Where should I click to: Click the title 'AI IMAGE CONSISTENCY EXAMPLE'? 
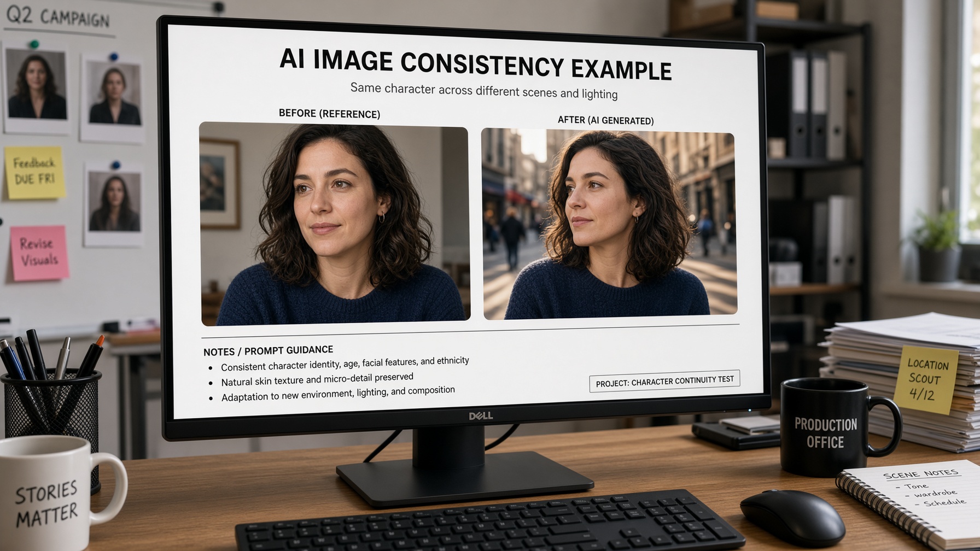(475, 64)
